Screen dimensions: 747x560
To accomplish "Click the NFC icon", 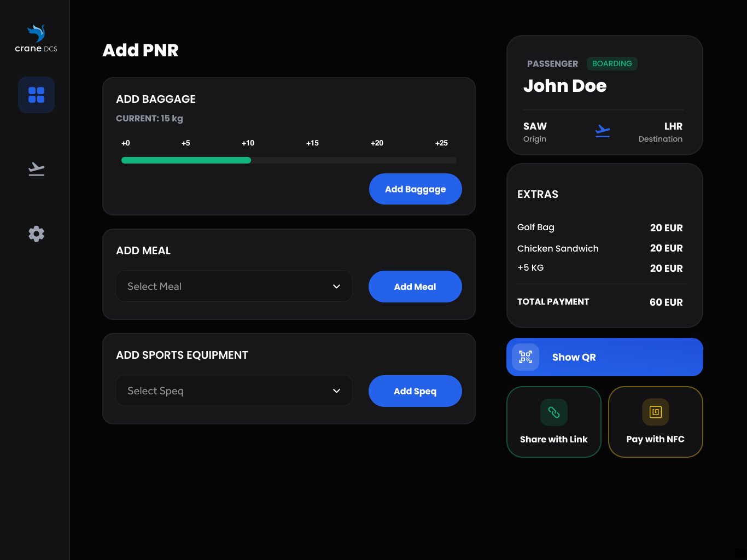I will pyautogui.click(x=656, y=412).
